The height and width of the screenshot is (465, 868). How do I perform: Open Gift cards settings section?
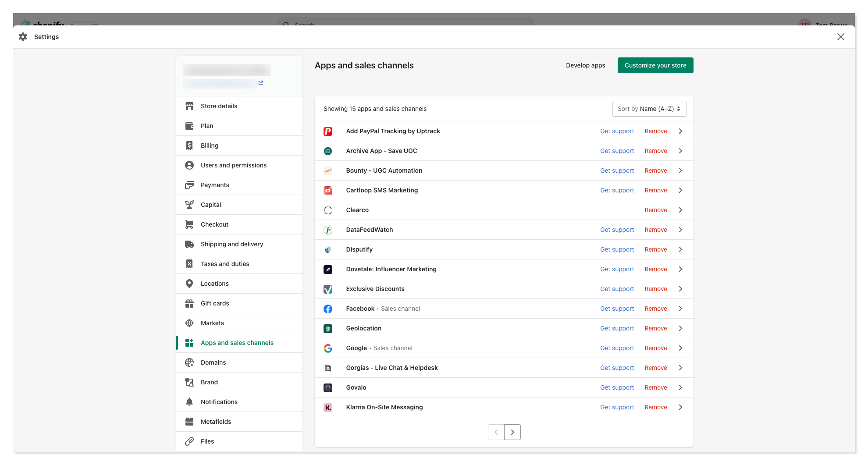pyautogui.click(x=239, y=303)
